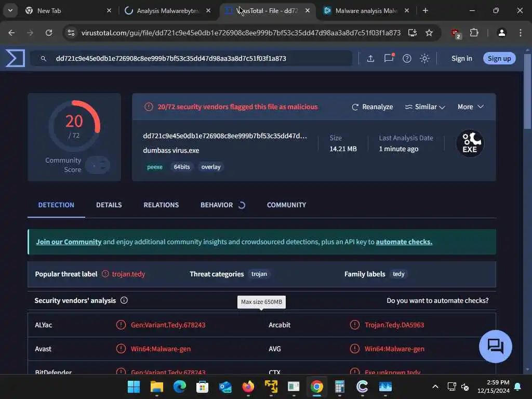Switch to Malware analysis tab
The width and height of the screenshot is (532, 399).
[366, 11]
